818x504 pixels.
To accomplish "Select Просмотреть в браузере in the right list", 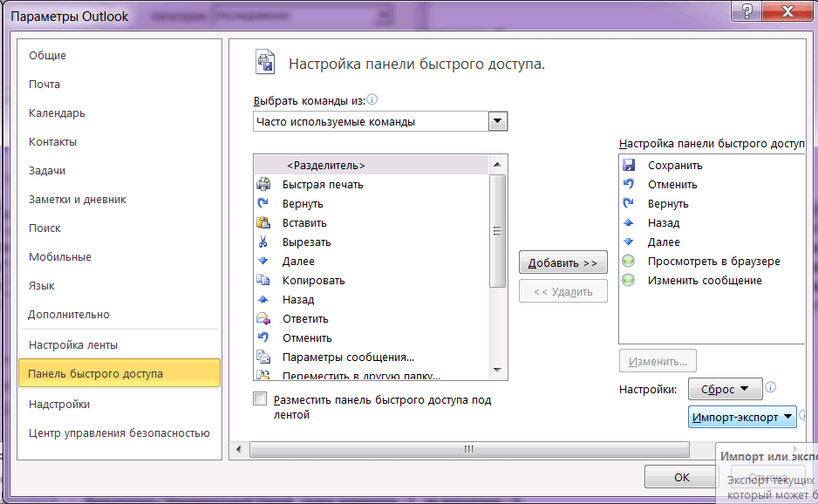I will coord(712,261).
